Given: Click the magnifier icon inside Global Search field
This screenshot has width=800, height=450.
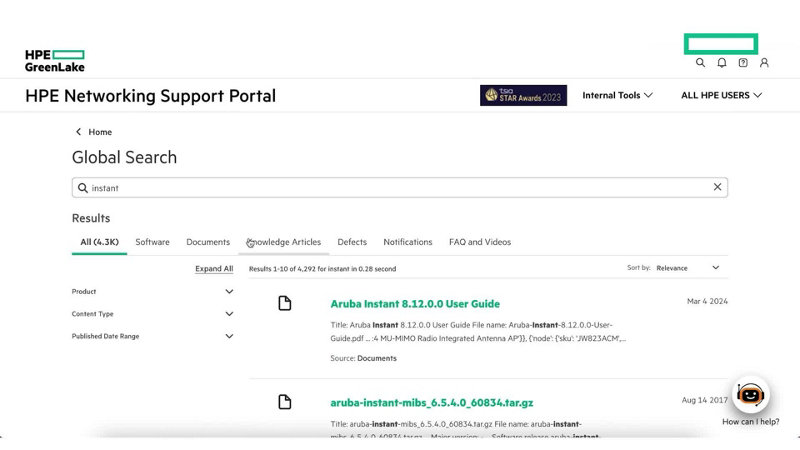Looking at the screenshot, I should [x=83, y=188].
